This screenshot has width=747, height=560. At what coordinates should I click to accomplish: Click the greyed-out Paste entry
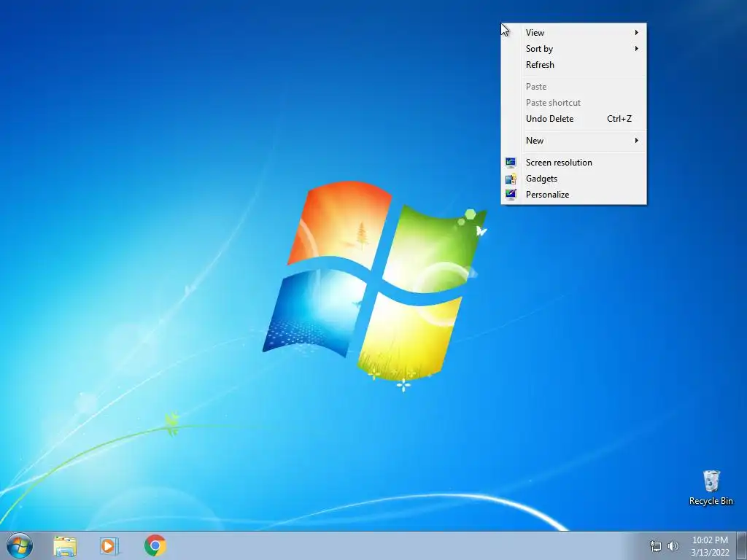coord(573,87)
